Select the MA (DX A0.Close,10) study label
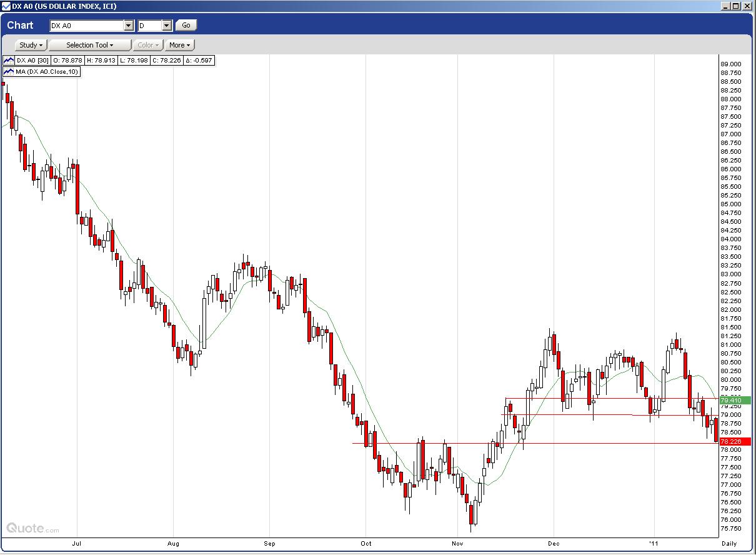The image size is (756, 555). tap(47, 71)
